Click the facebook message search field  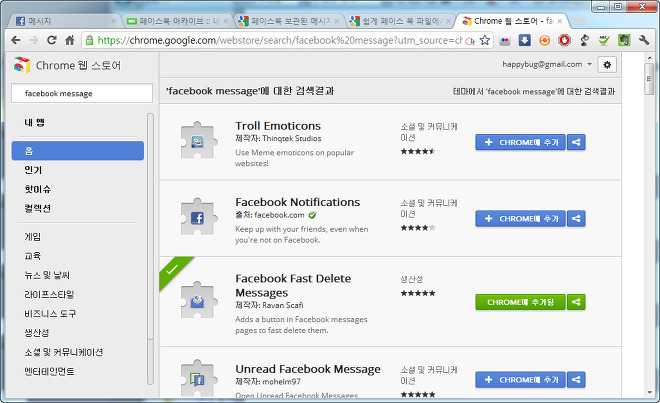[82, 93]
